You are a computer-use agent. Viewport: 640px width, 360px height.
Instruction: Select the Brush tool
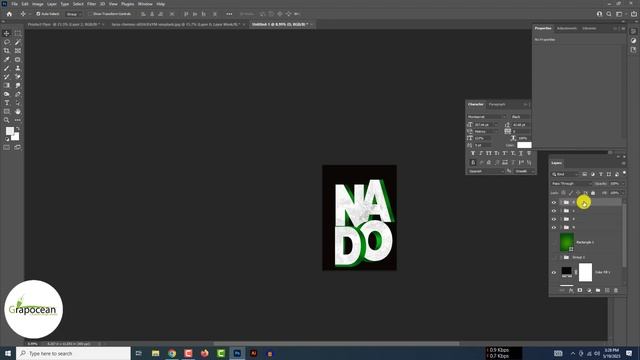(7, 68)
